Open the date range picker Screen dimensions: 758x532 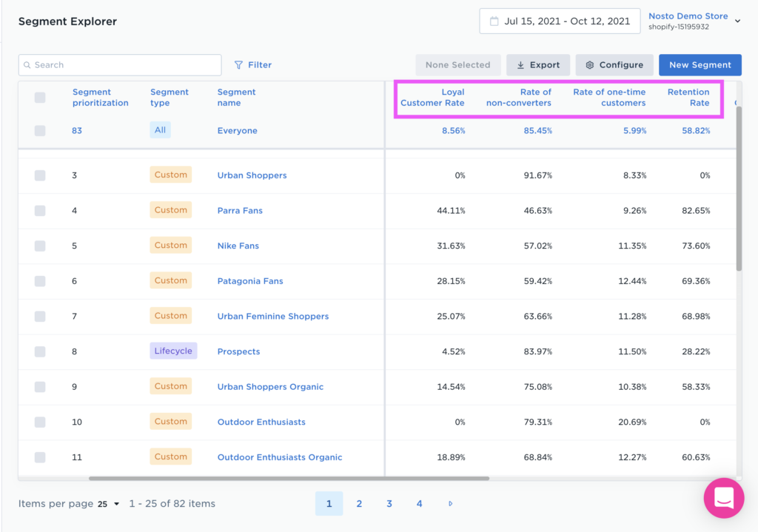(x=560, y=21)
